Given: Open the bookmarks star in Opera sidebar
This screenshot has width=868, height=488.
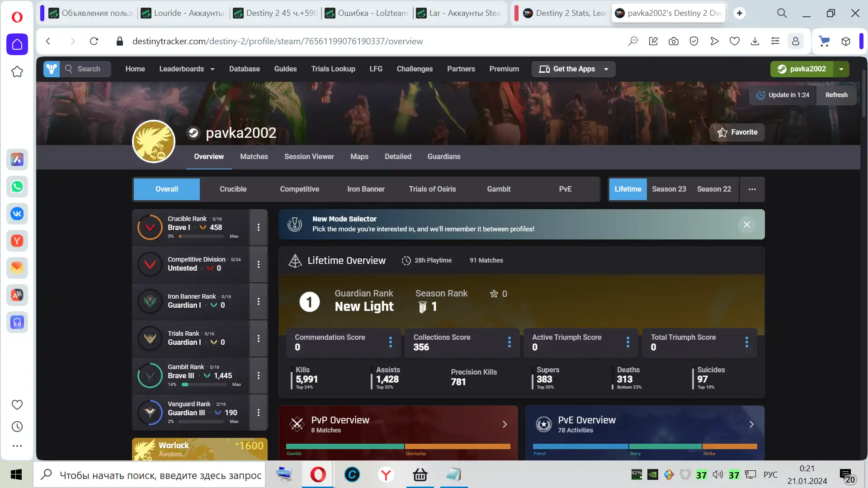Looking at the screenshot, I should pos(17,71).
